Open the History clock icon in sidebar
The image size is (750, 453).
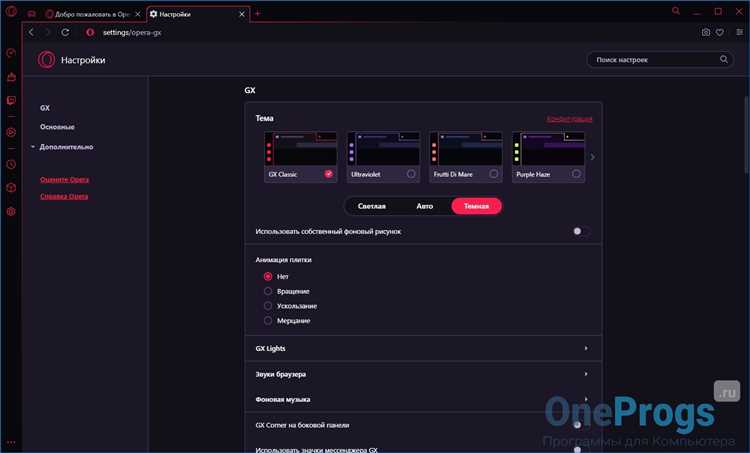click(11, 164)
